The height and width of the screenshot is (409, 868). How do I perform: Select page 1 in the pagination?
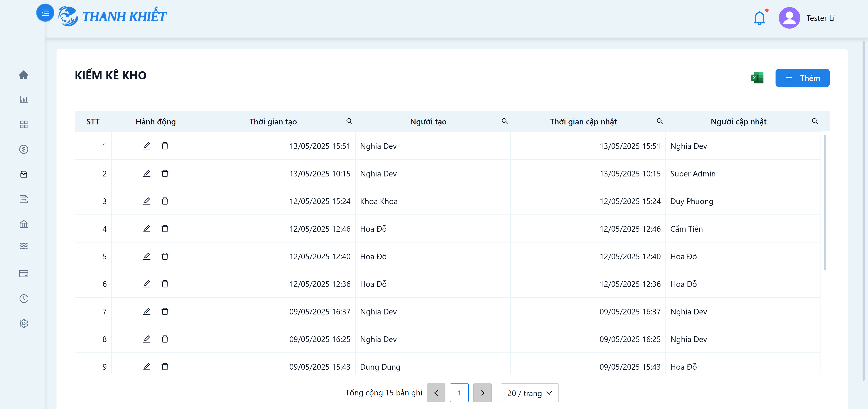pos(459,393)
